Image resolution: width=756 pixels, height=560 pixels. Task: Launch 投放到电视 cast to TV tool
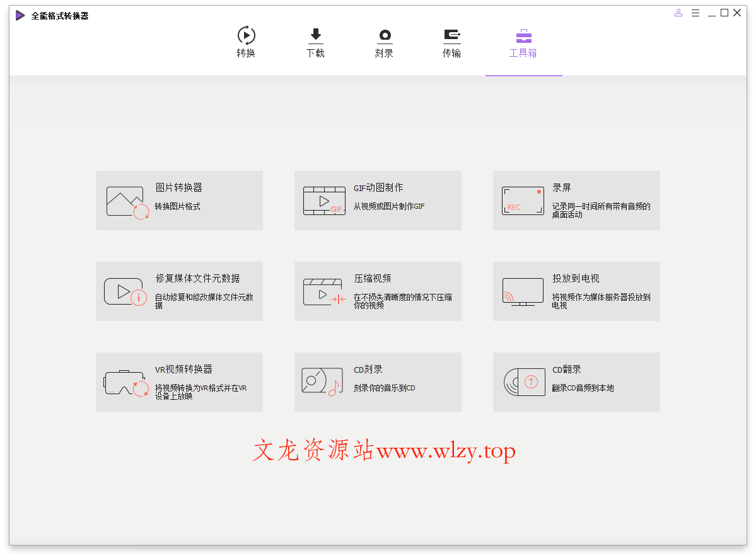click(576, 291)
